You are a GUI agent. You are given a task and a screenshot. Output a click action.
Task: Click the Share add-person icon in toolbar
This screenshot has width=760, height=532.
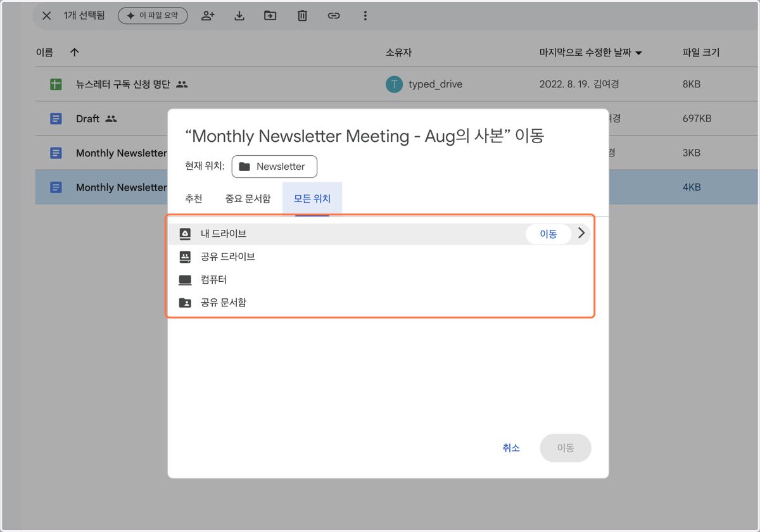click(x=208, y=16)
